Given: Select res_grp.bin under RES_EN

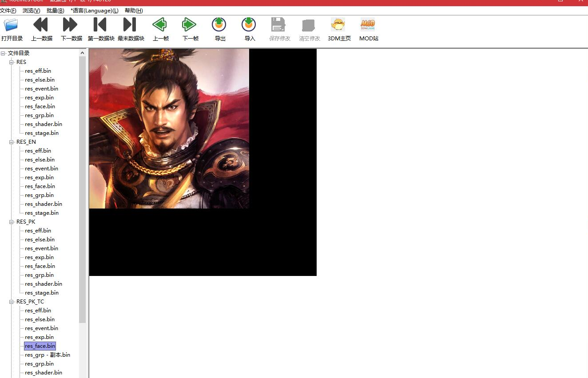Looking at the screenshot, I should click(x=39, y=195).
